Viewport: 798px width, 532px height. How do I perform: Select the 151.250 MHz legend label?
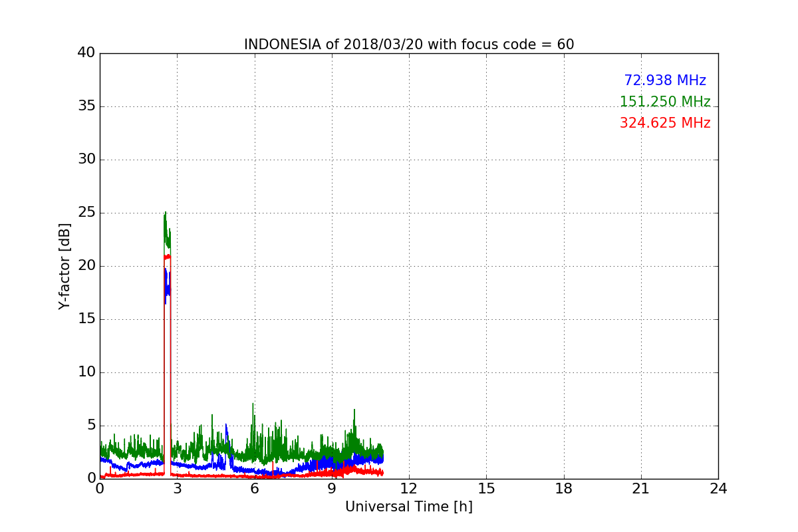[x=665, y=102]
